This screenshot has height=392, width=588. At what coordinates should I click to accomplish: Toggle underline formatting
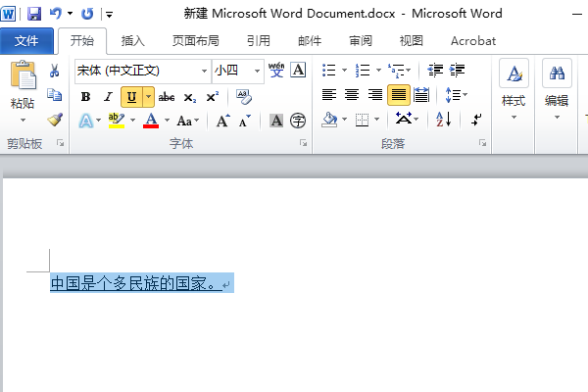(131, 97)
